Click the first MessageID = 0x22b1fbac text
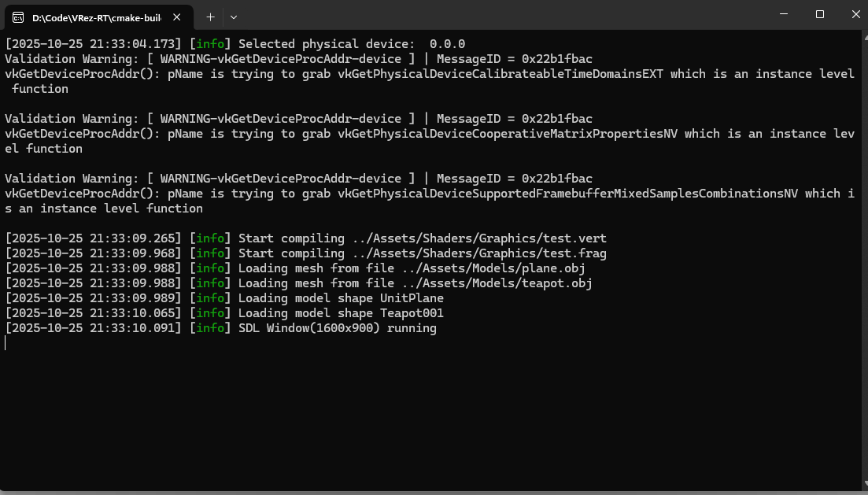Image resolution: width=868 pixels, height=495 pixels. (x=514, y=59)
